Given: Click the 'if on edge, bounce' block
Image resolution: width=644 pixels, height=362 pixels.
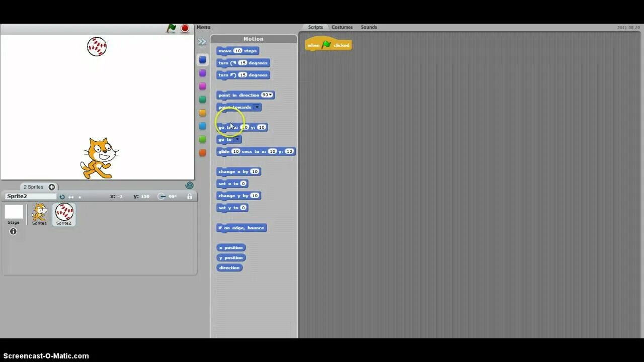Looking at the screenshot, I should (242, 228).
